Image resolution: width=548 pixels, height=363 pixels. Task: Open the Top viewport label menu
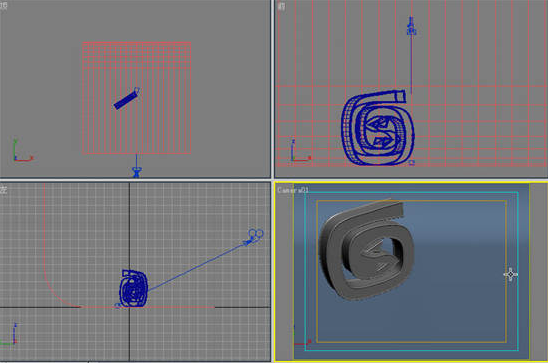[x=3, y=6]
